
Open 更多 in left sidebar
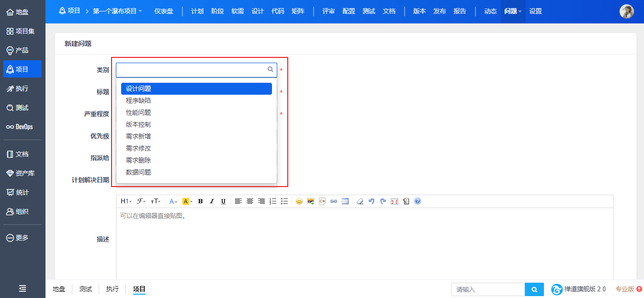[23, 238]
